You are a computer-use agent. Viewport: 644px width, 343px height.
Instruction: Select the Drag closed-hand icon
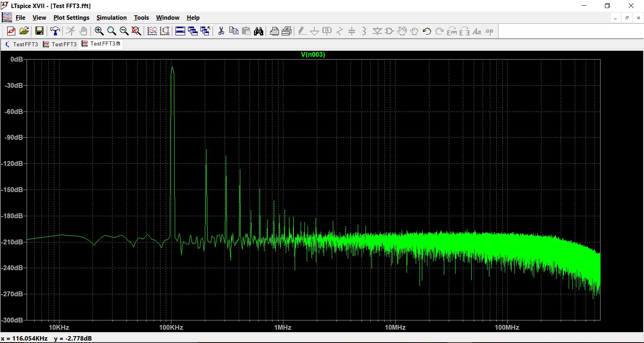(415, 31)
